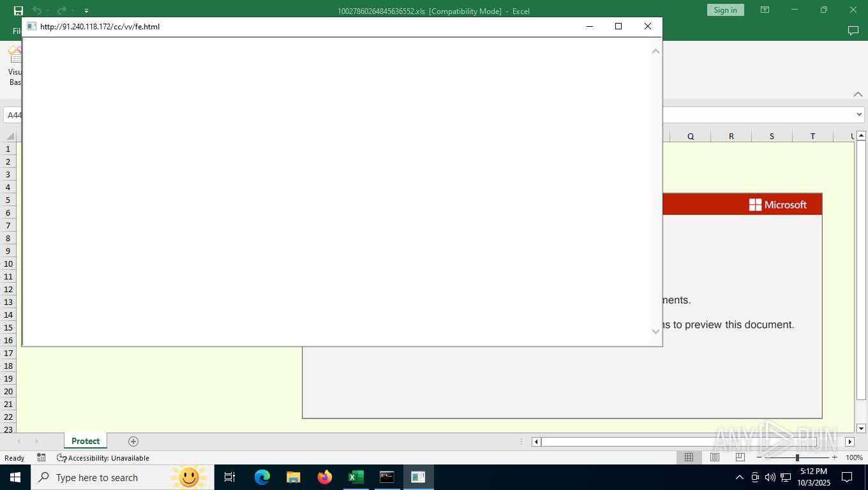The width and height of the screenshot is (868, 490).
Task: Select column S header
Action: click(x=772, y=136)
